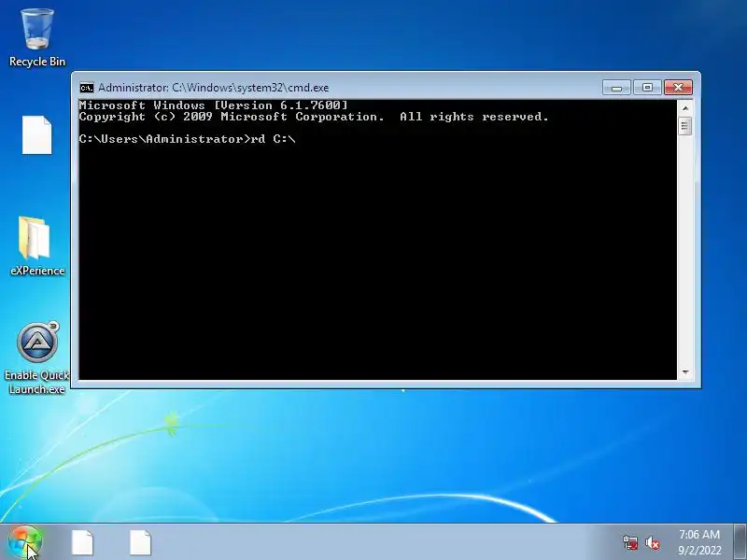This screenshot has width=747, height=560.
Task: Click the cmd scrollbar thumb
Action: pos(685,126)
